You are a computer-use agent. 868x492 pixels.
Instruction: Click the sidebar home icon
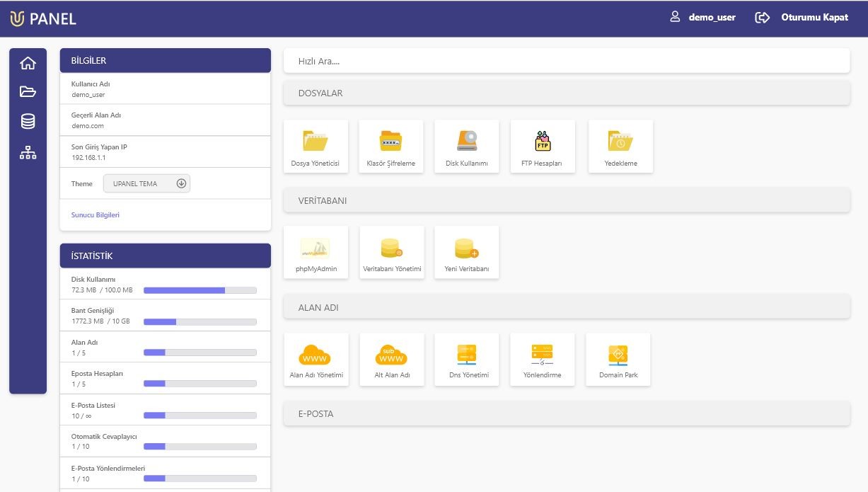click(28, 63)
